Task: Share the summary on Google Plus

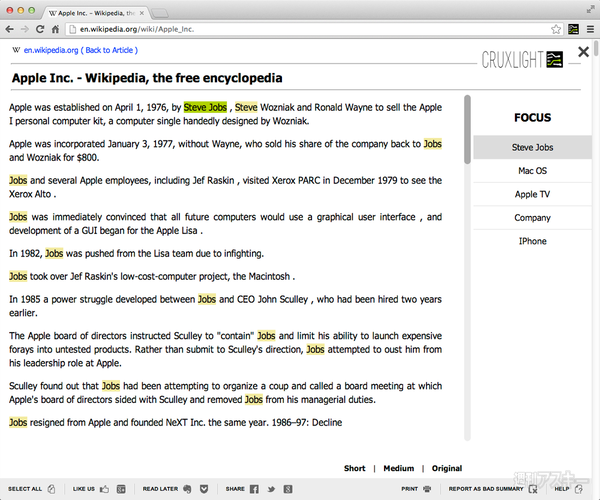Action: pyautogui.click(x=288, y=489)
